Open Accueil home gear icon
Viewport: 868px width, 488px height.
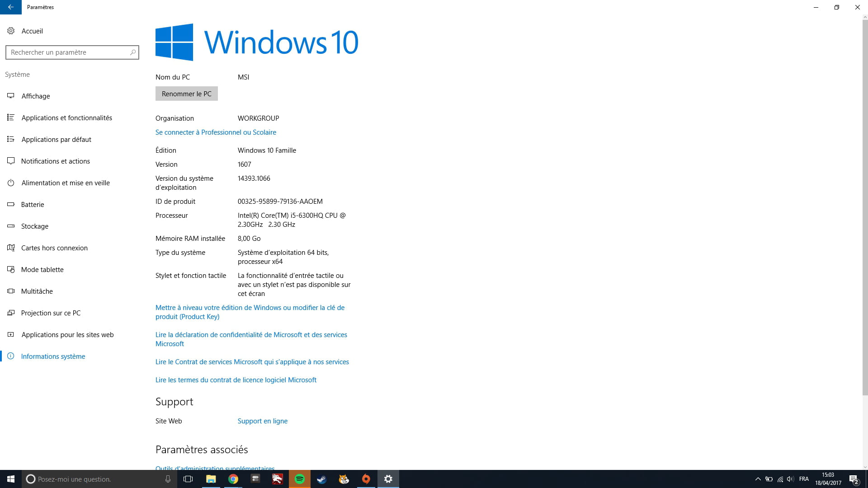pyautogui.click(x=11, y=31)
